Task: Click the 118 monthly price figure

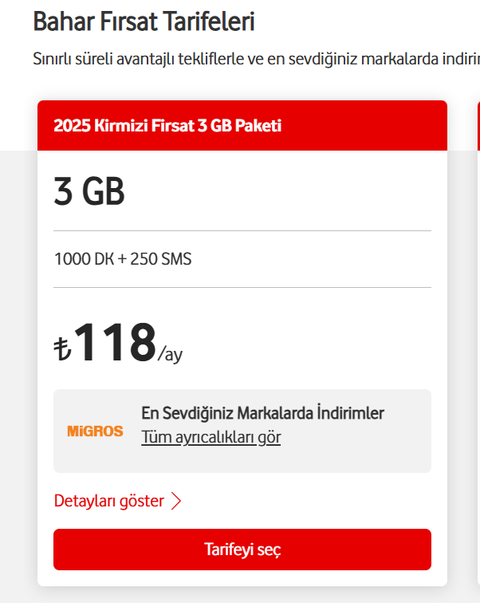Action: coord(115,342)
